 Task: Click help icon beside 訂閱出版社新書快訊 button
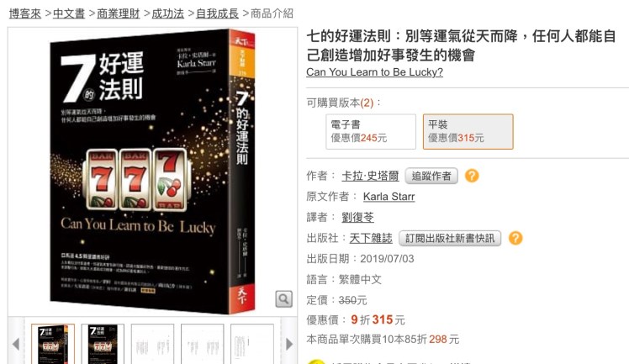pyautogui.click(x=515, y=238)
